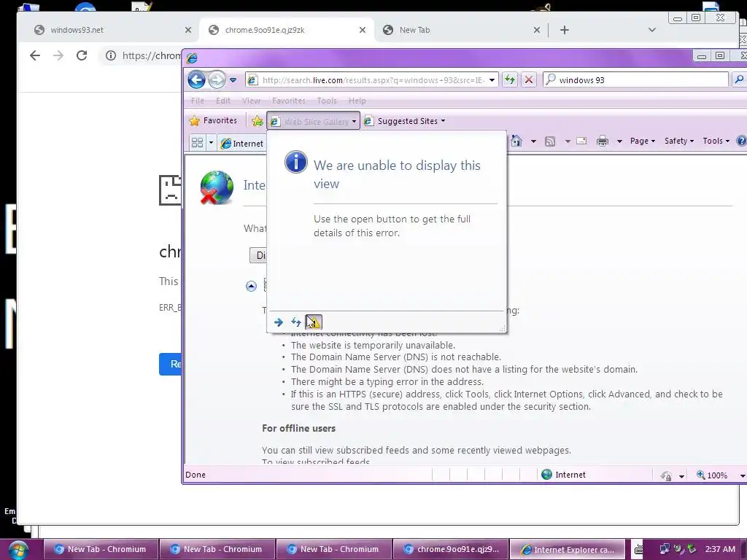747x560 pixels.
Task: Open the Chromium tab search chevron
Action: (x=651, y=30)
